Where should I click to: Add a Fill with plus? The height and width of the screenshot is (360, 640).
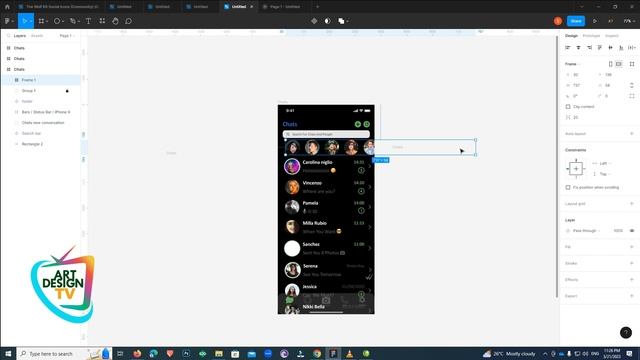tap(632, 247)
